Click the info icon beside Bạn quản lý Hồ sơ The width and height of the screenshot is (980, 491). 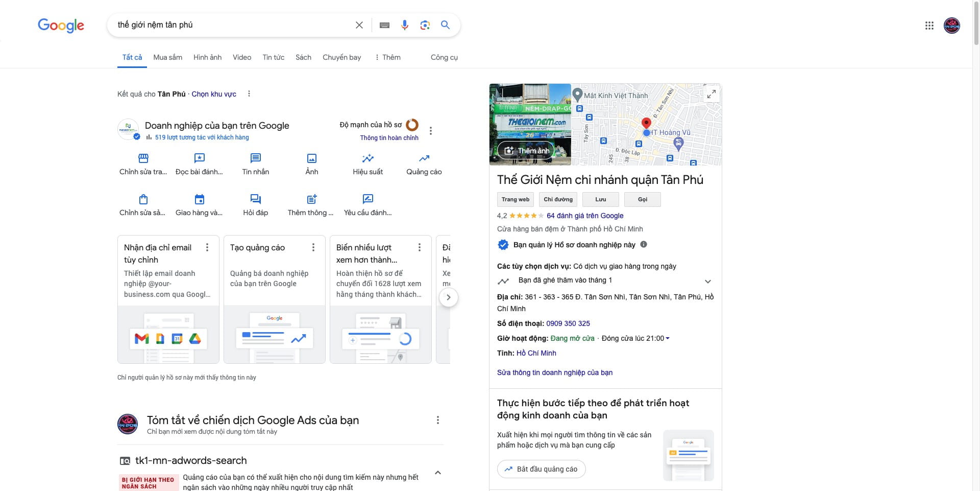point(644,244)
